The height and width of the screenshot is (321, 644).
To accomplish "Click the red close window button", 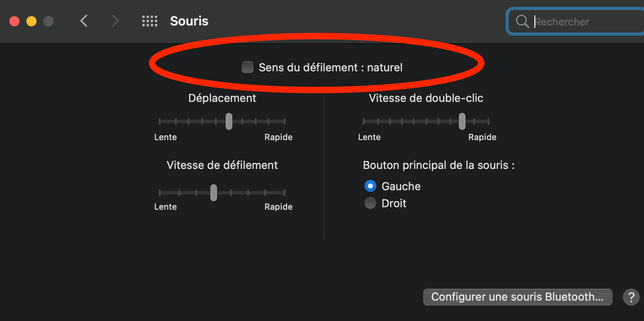I will tap(14, 21).
